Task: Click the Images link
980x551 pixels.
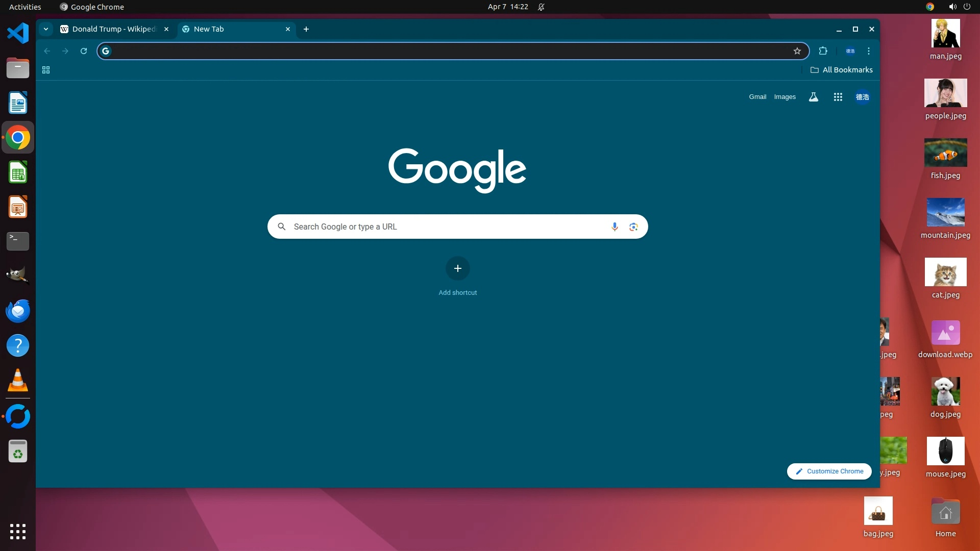Action: [x=785, y=97]
